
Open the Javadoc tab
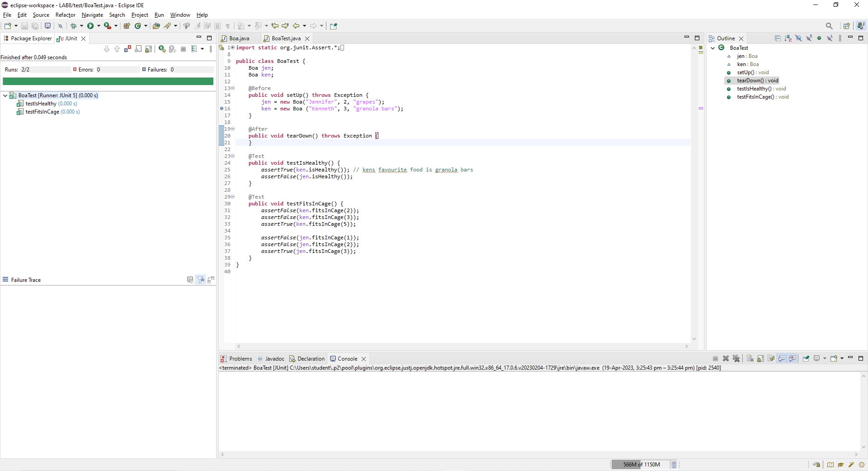point(271,359)
